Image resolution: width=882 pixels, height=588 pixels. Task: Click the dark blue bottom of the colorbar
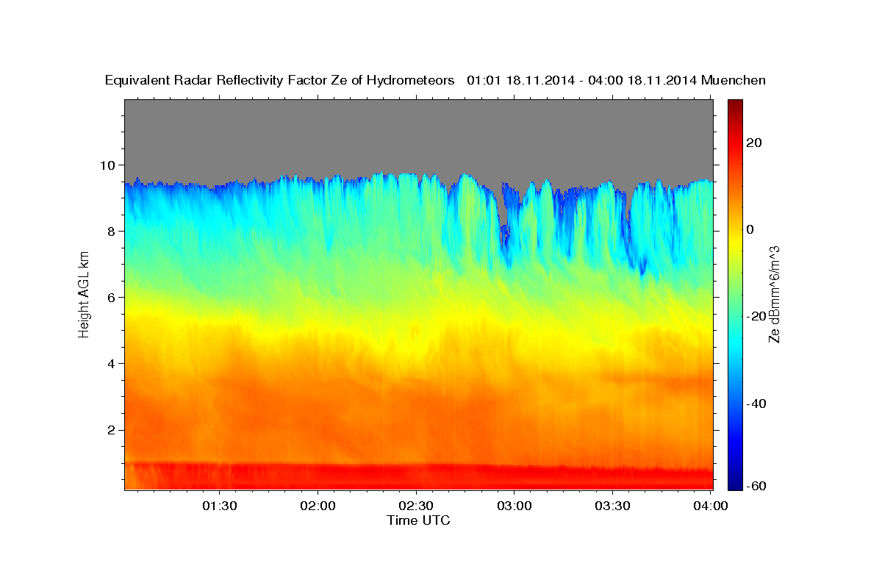[x=735, y=481]
